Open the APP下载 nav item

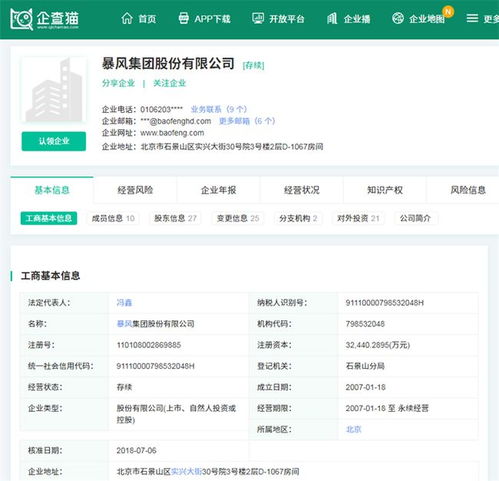pos(212,19)
